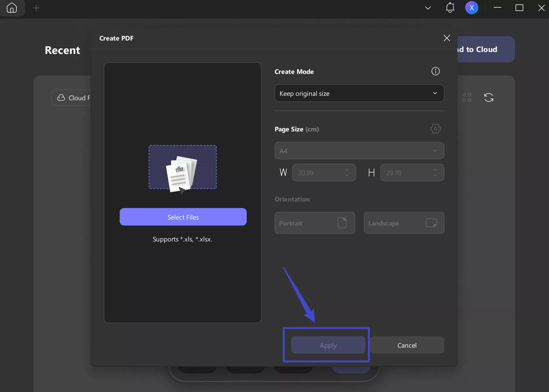Open Page Size settings gear

click(x=435, y=129)
